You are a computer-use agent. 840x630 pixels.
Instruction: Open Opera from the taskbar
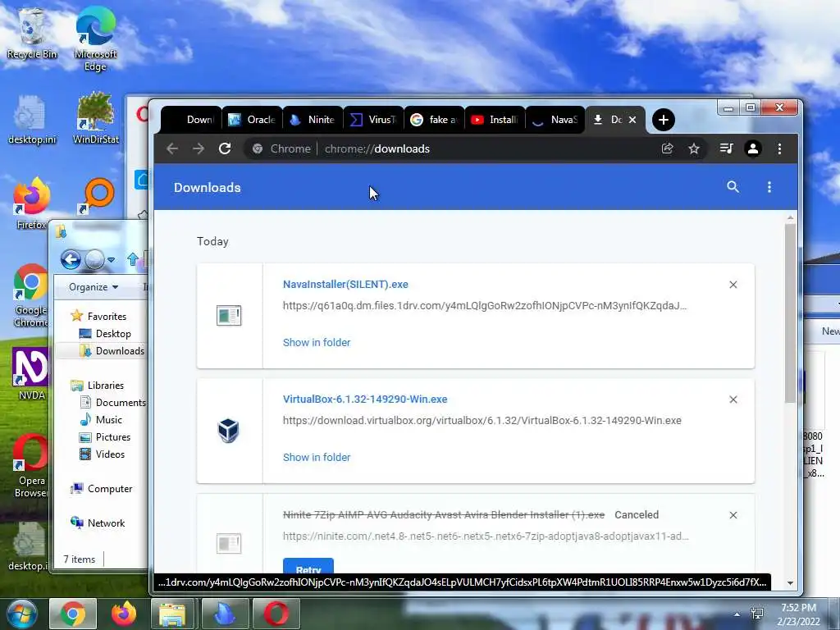click(276, 614)
